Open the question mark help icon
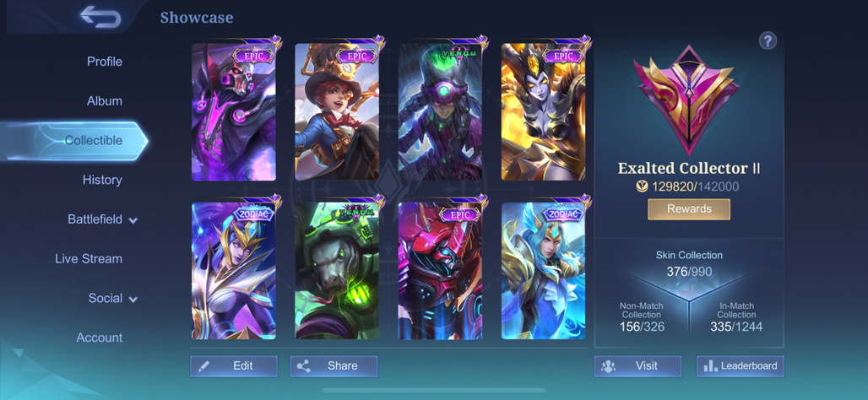This screenshot has height=400, width=868. [x=768, y=41]
